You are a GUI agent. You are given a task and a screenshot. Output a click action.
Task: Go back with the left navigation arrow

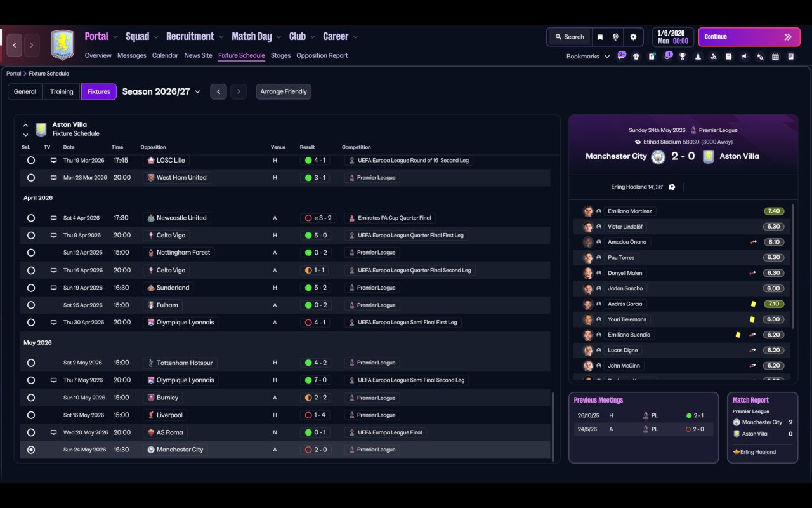click(15, 45)
